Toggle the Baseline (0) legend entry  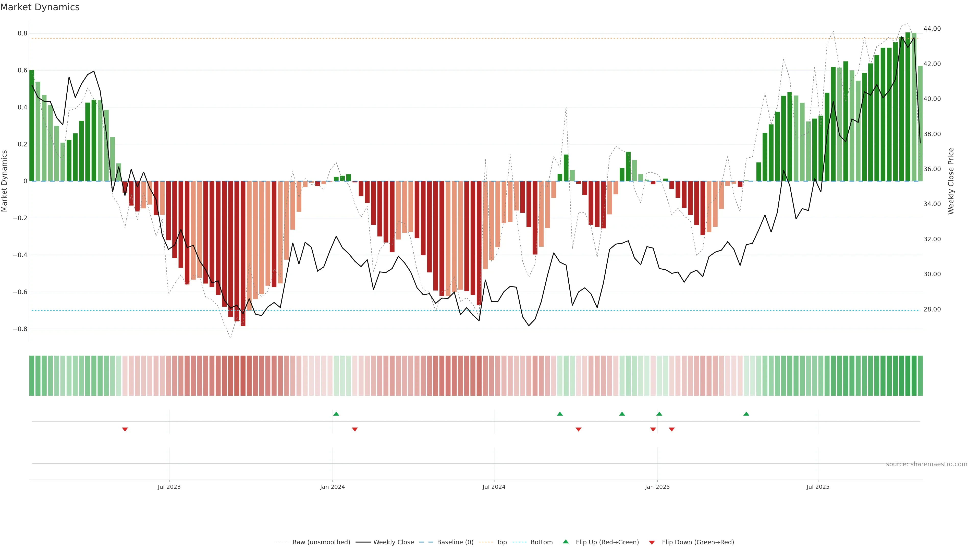[455, 542]
